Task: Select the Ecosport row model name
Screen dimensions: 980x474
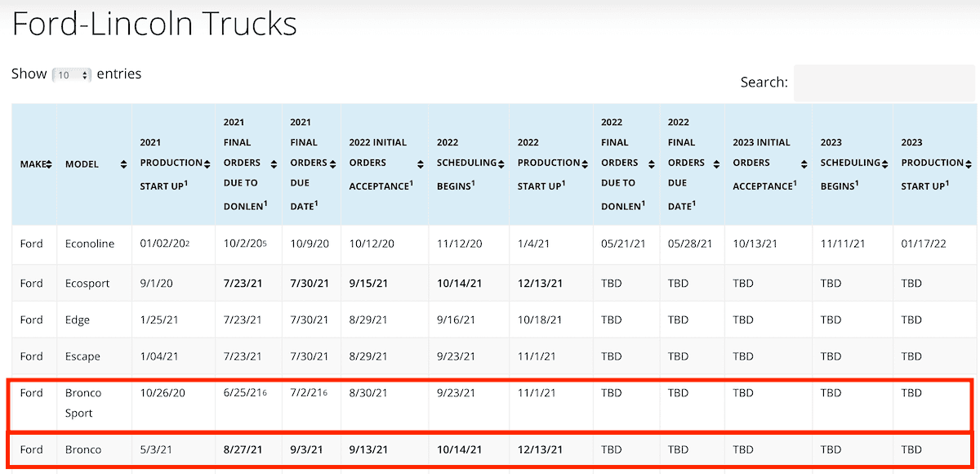Action: pos(89,284)
